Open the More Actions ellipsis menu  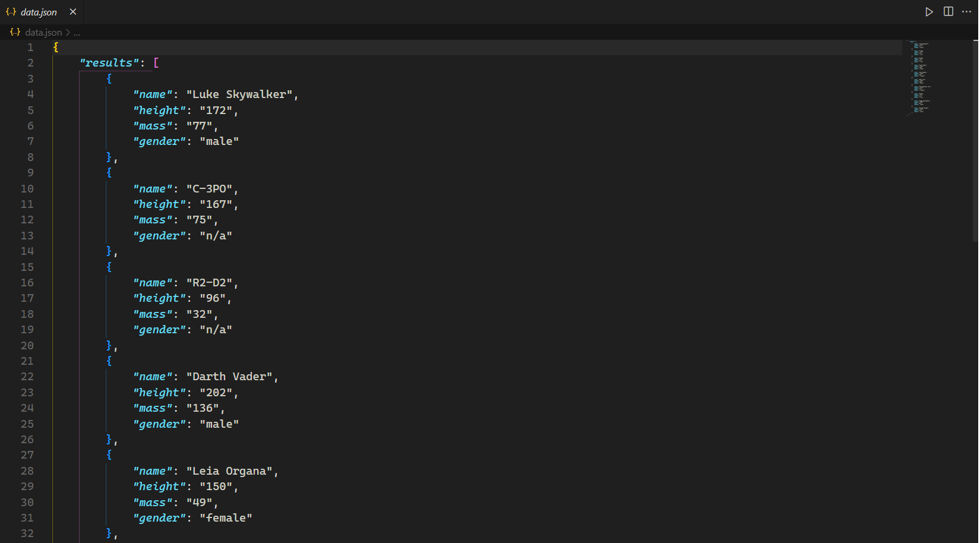point(967,12)
